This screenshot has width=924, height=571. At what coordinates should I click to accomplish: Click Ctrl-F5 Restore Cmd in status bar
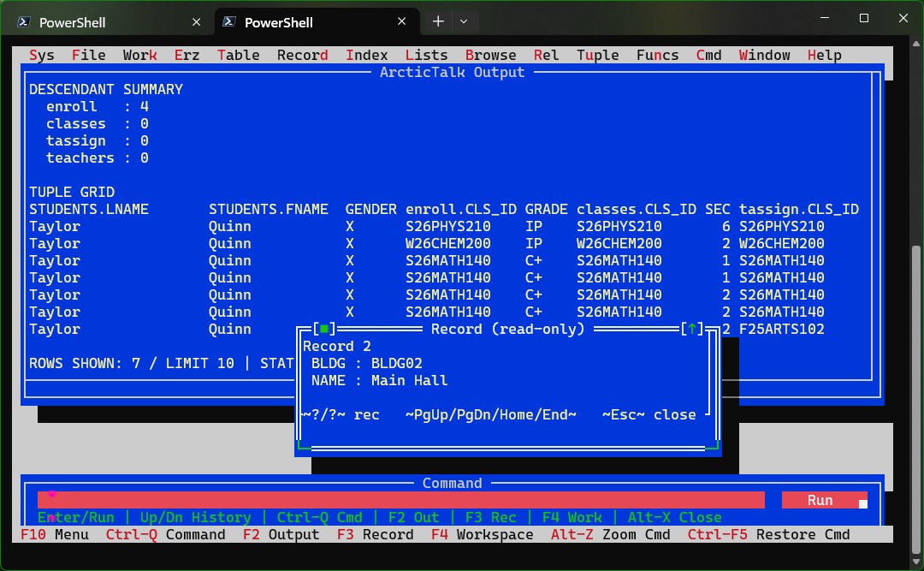[x=768, y=534]
